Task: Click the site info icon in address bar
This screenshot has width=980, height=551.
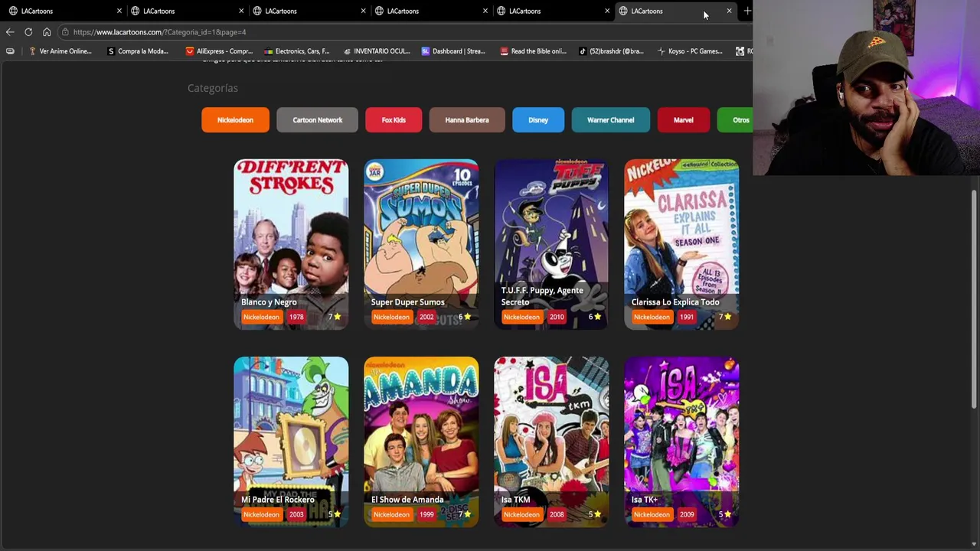Action: coord(66,32)
